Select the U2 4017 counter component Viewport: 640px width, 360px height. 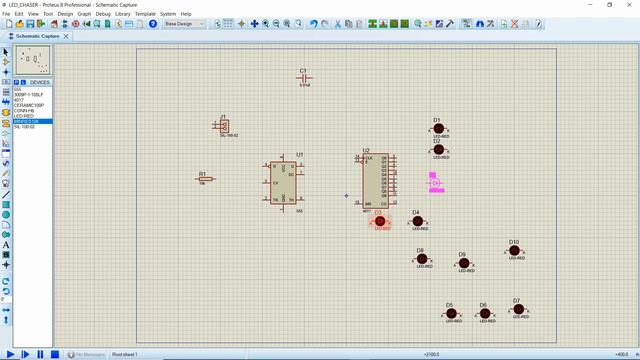tap(375, 181)
